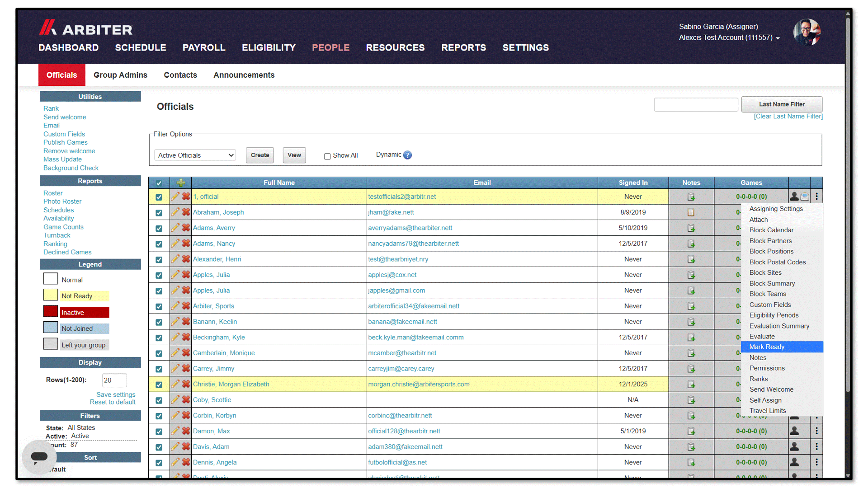Choose Block Calendar in the context menu

(771, 230)
